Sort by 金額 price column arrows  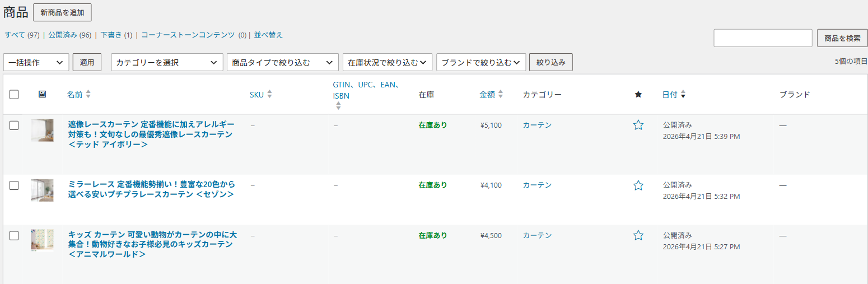500,95
